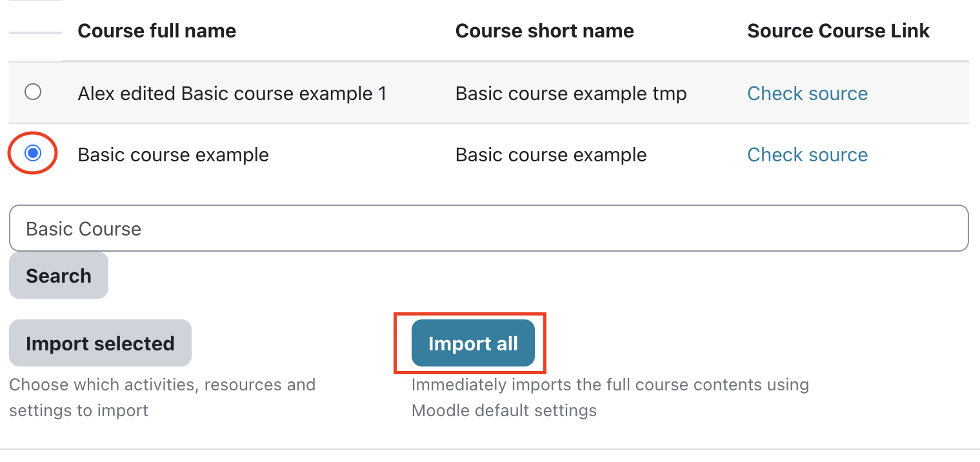
Task: Click the Search button
Action: click(59, 276)
